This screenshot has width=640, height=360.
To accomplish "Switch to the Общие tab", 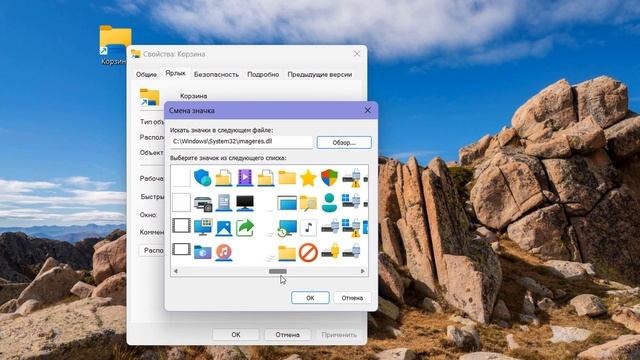I will coord(146,74).
